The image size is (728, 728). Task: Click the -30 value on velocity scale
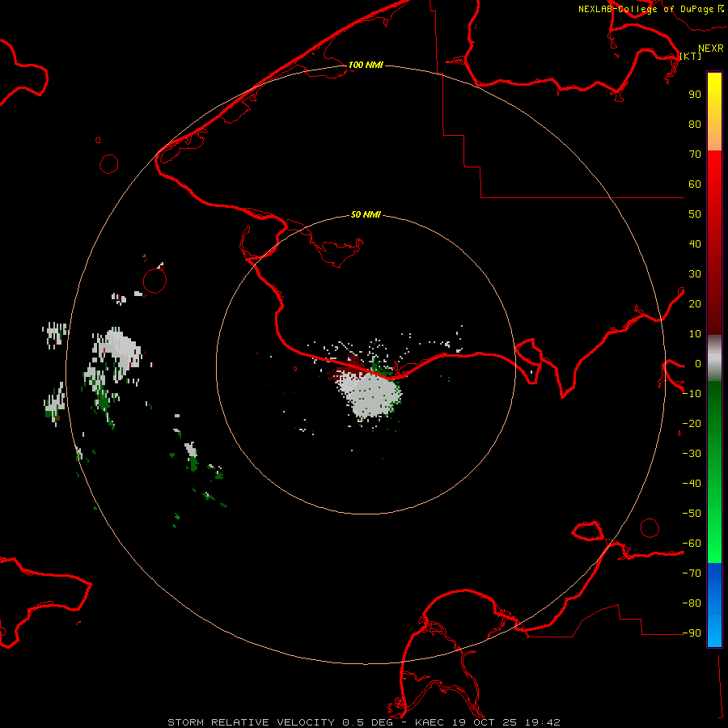pos(692,454)
